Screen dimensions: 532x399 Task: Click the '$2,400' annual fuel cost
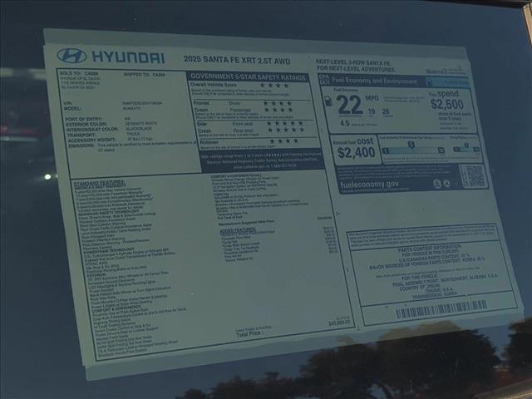(x=356, y=153)
